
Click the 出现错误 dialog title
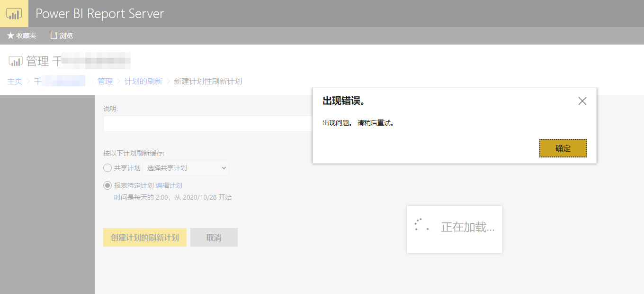click(x=343, y=101)
